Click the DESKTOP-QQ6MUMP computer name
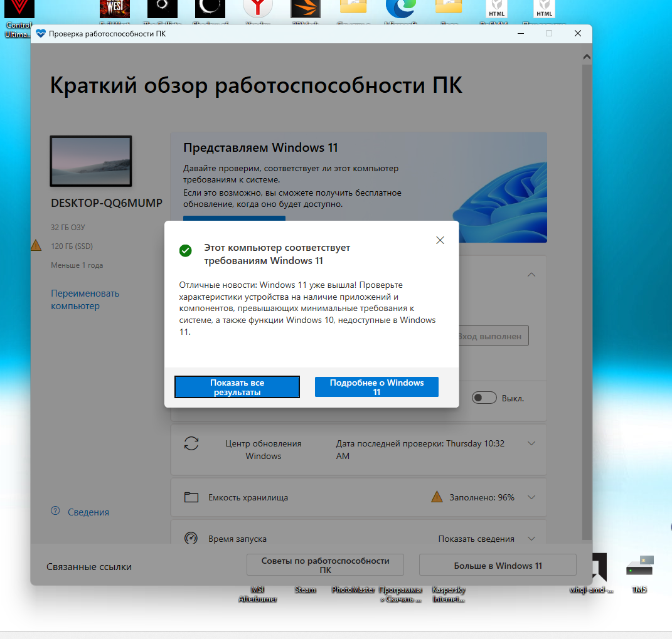This screenshot has width=672, height=639. click(107, 203)
